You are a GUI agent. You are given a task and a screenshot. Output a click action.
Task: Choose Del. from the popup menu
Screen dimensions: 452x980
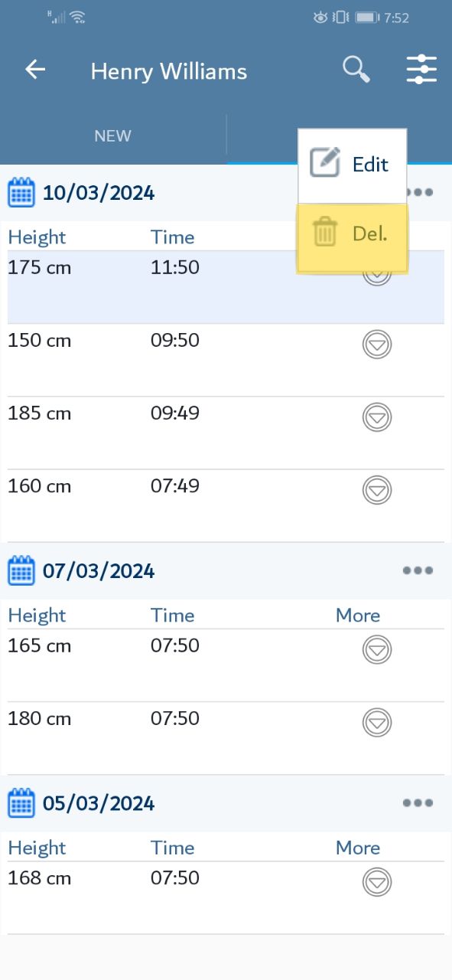tap(353, 233)
